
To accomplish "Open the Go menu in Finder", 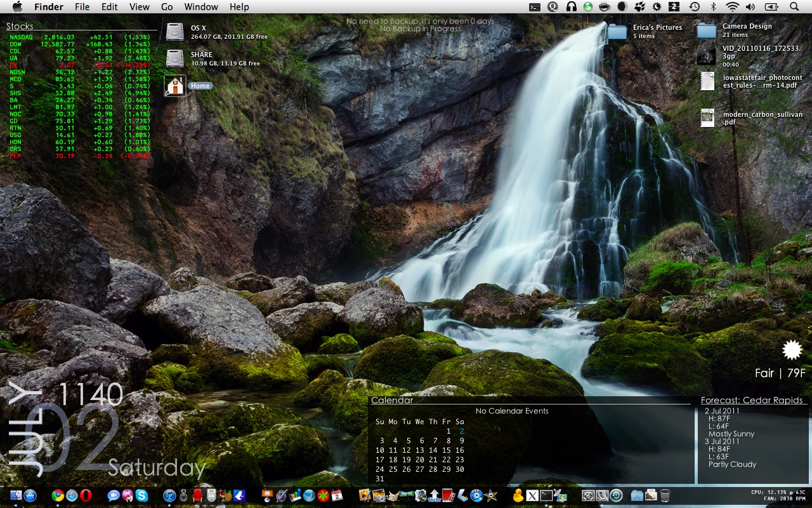I will click(x=167, y=7).
